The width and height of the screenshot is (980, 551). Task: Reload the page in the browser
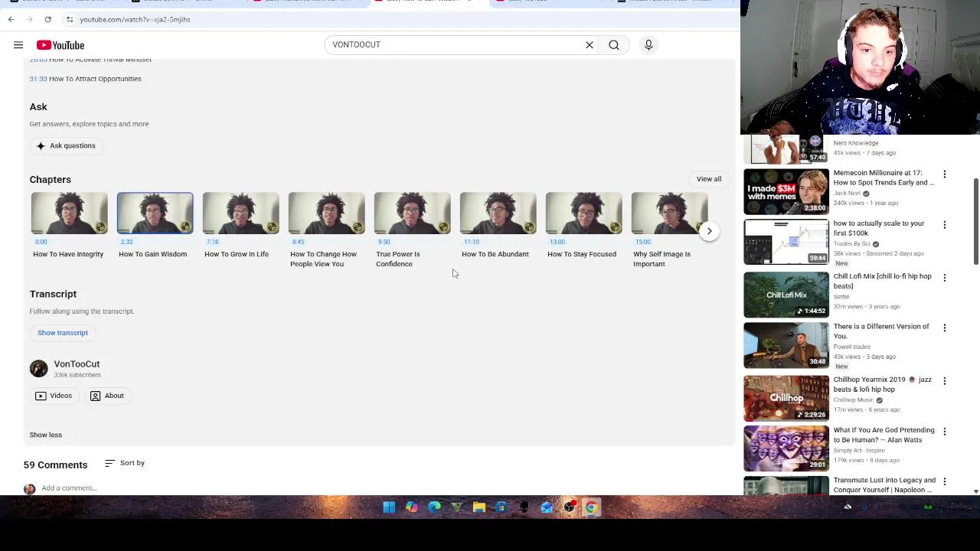point(47,19)
